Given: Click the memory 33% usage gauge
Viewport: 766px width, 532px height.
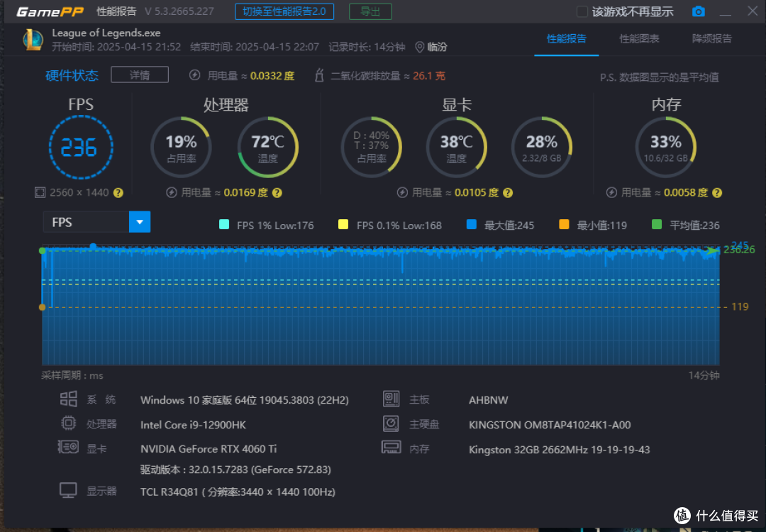Looking at the screenshot, I should (x=666, y=147).
